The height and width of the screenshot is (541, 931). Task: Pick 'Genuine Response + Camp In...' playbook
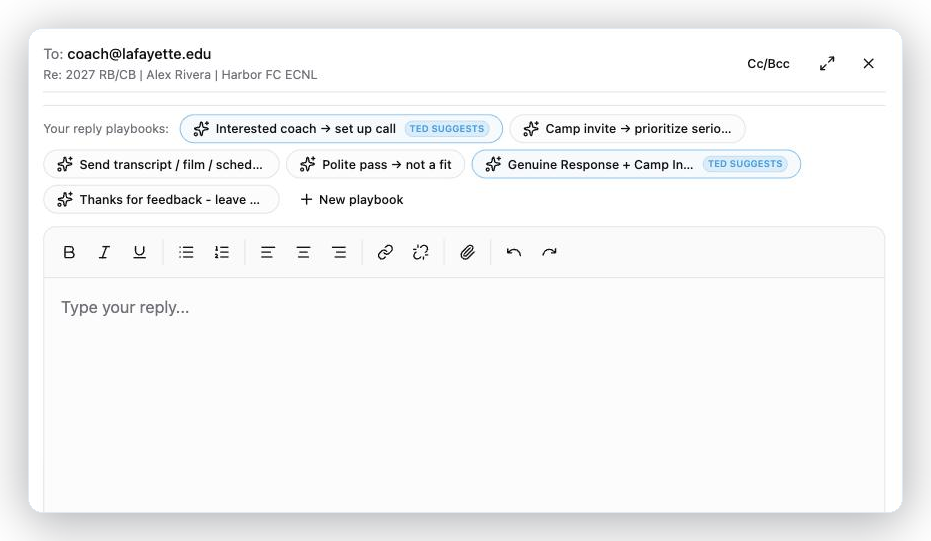tap(636, 164)
